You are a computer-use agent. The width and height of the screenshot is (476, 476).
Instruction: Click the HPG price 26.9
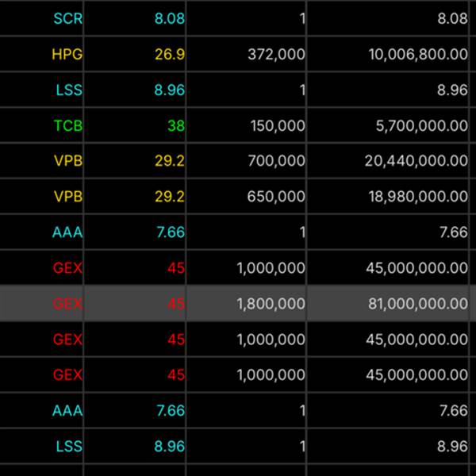170,54
